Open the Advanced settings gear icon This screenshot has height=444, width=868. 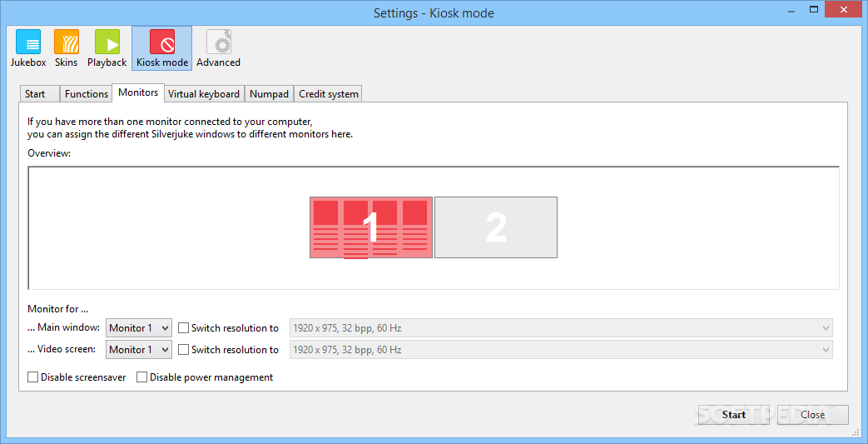[x=219, y=48]
